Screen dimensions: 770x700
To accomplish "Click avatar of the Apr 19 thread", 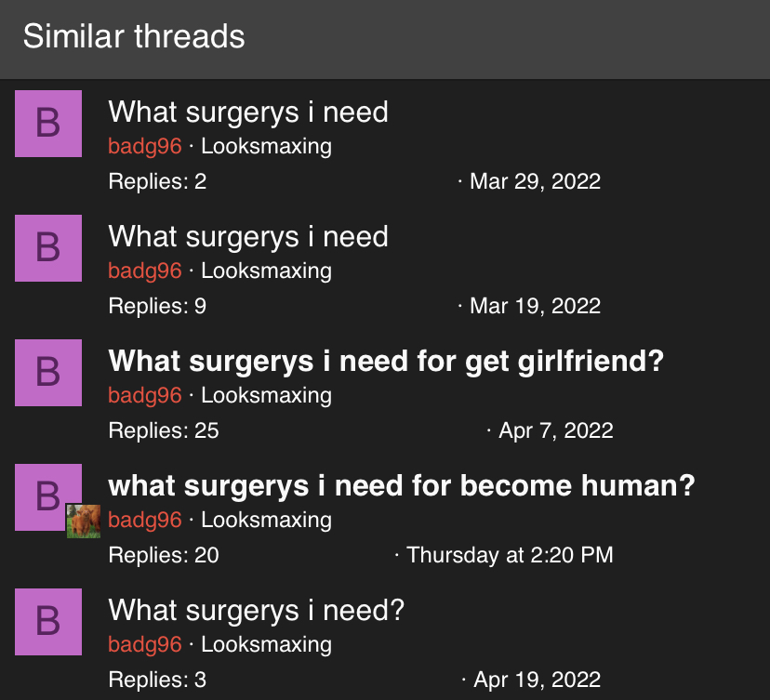I will [48, 622].
